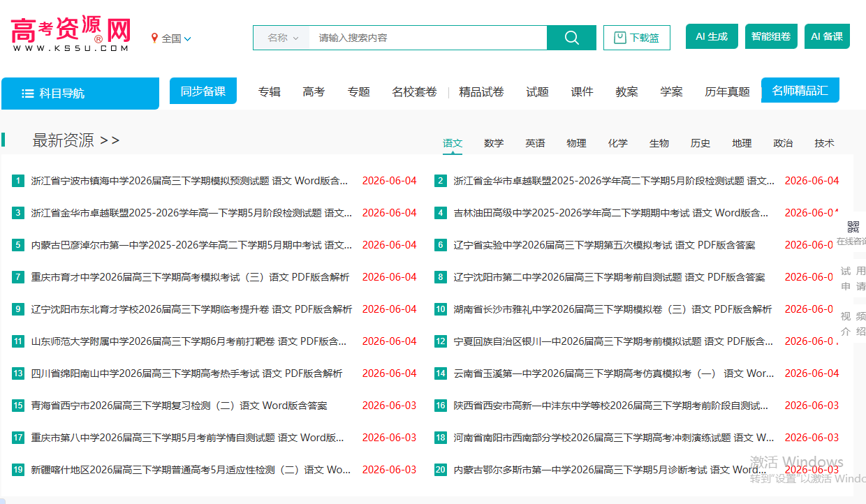Open 浙江省宁波市镇海中学 模拟预测试题 resource
The width and height of the screenshot is (866, 504).
click(x=190, y=181)
